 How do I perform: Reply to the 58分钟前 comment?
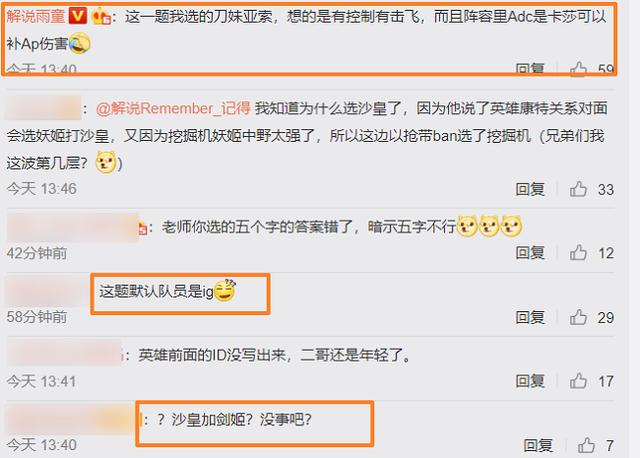[530, 317]
